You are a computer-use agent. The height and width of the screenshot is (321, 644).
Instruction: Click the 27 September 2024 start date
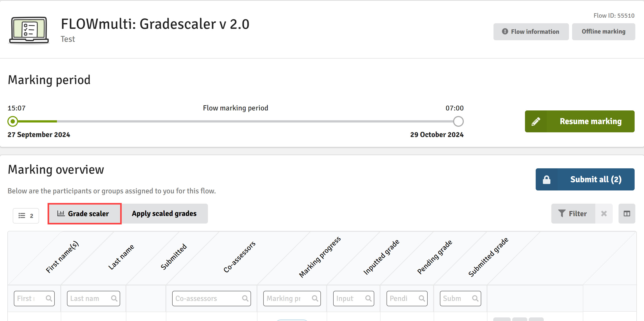pyautogui.click(x=39, y=135)
